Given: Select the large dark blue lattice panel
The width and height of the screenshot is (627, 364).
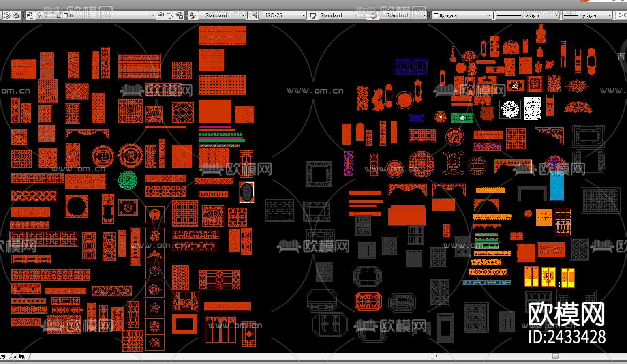Looking at the screenshot, I should [x=411, y=66].
